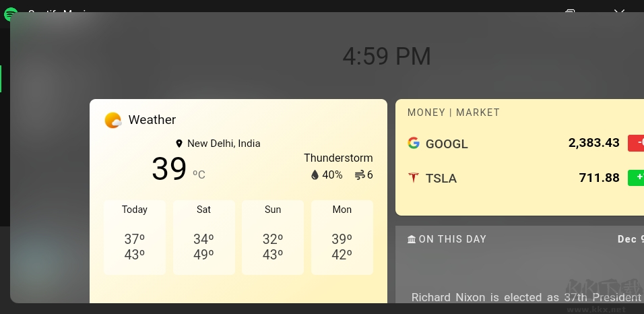Screen dimensions: 644x314
Task: Click the Tesla logo icon
Action: pos(414,178)
